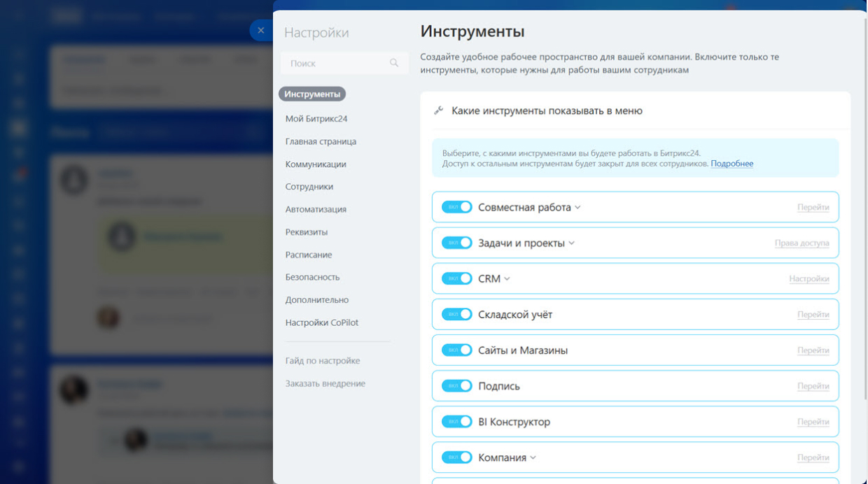Open Гайд по настройке link
868x484 pixels.
(x=323, y=361)
